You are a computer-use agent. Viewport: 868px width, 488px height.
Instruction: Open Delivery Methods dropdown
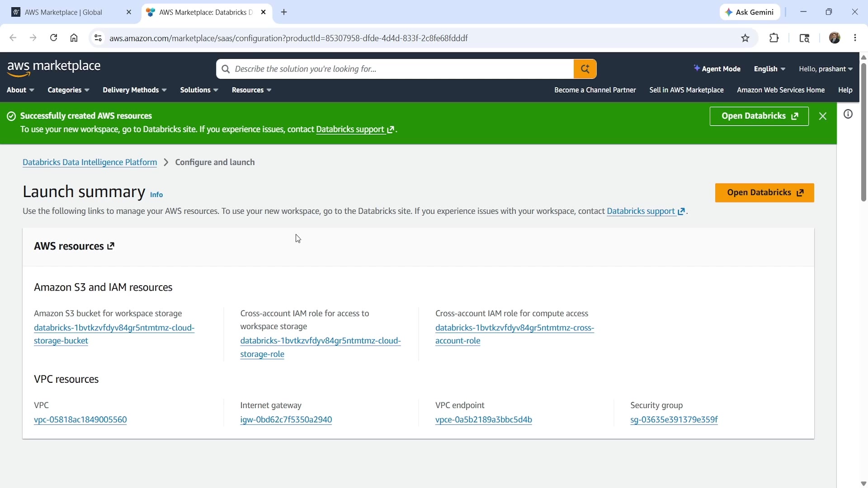[135, 90]
